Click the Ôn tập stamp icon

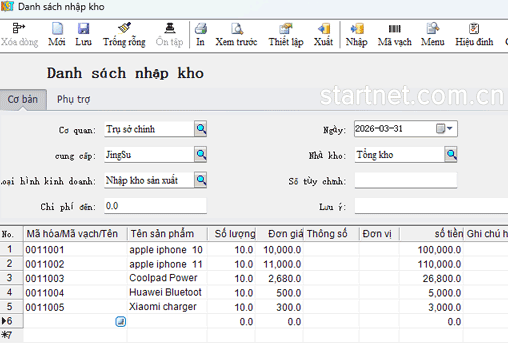pos(170,28)
